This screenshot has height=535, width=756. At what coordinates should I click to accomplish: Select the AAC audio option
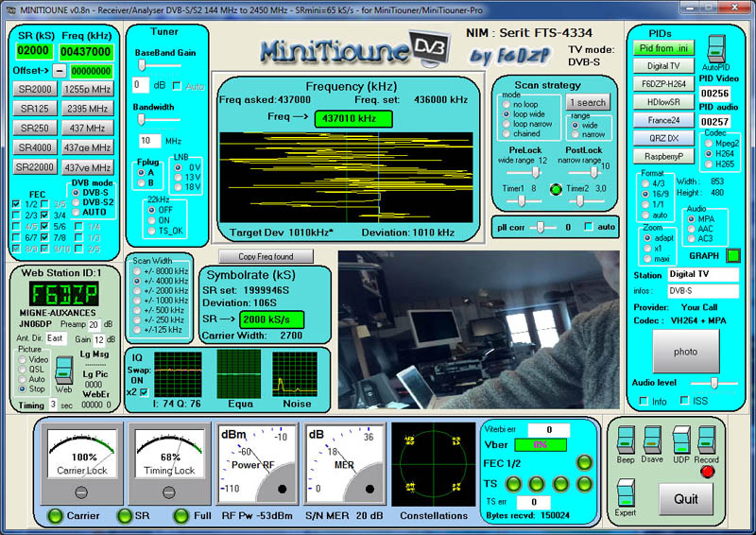[x=691, y=229]
